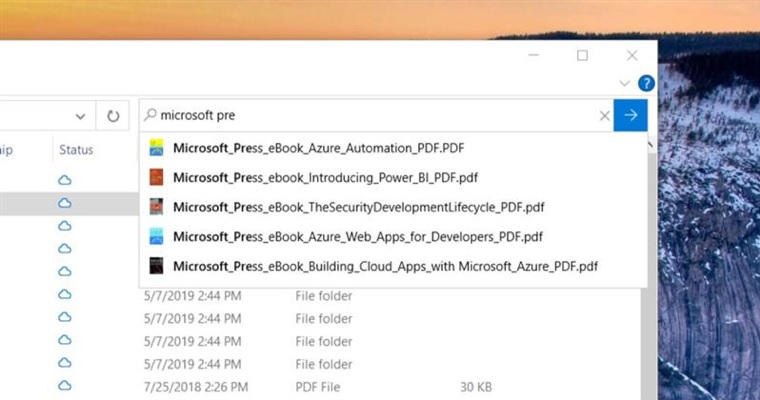Expand the address bar history dropdown
The image size is (760, 400).
[x=80, y=116]
